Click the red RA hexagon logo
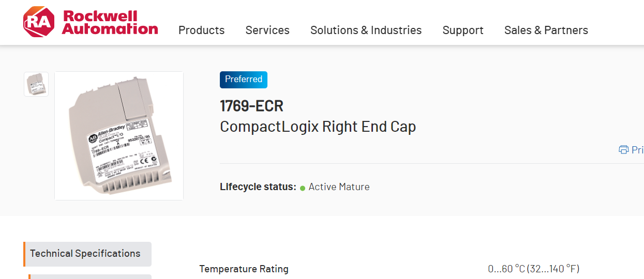Viewport: 644px width, 279px height. coord(39,22)
